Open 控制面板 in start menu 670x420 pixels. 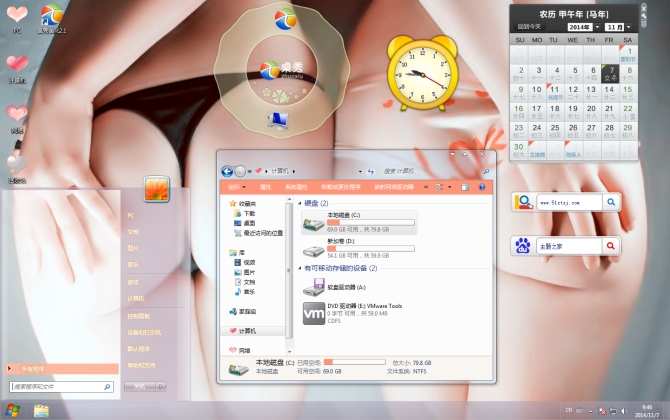tap(138, 316)
